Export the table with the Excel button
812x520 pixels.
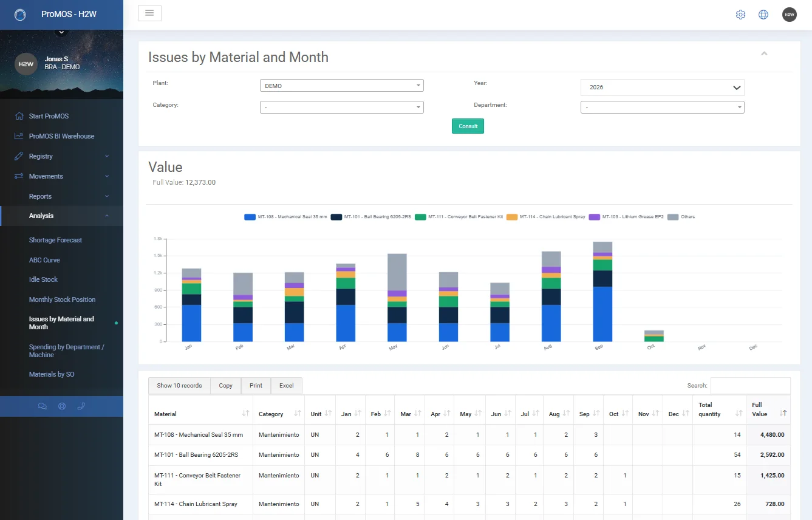(287, 386)
